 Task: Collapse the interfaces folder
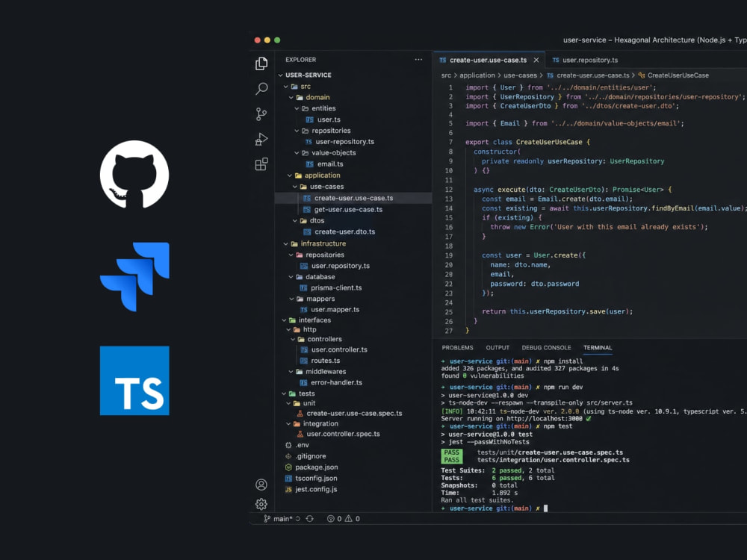(284, 320)
